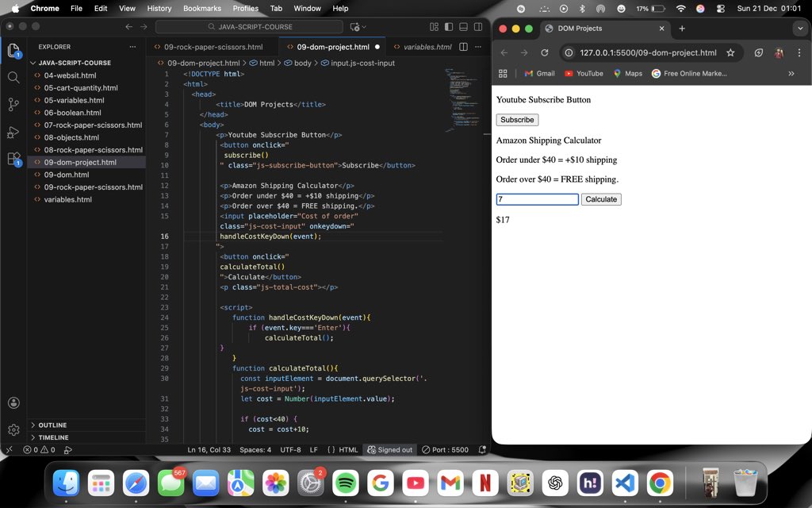Click the body breadcrumb in editor
The image size is (812, 508).
[298, 63]
